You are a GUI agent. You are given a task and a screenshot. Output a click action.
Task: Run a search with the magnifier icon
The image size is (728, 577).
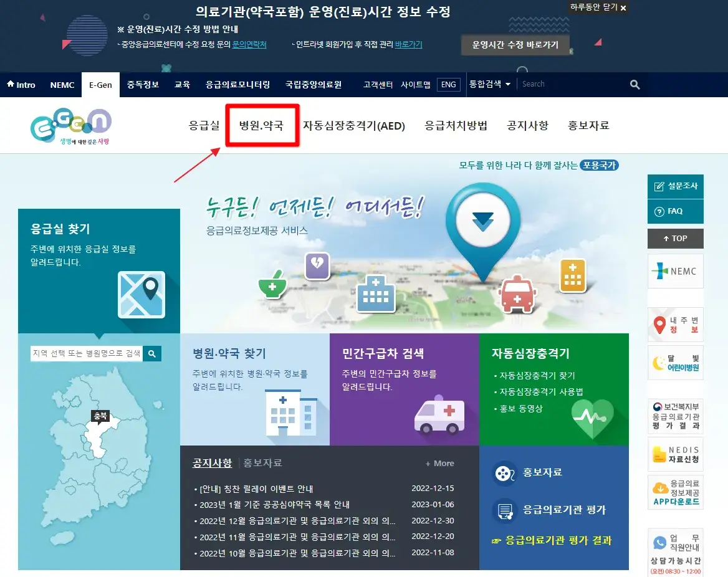pyautogui.click(x=634, y=84)
